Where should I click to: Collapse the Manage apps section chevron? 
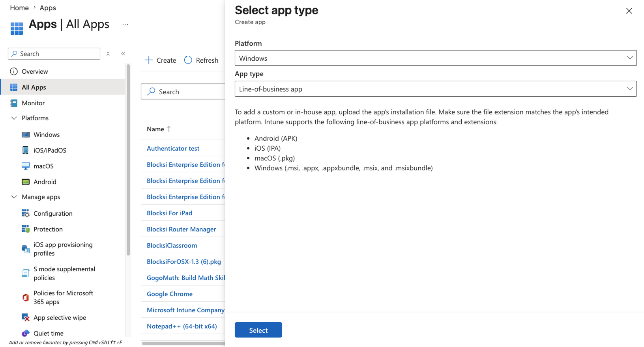(x=14, y=197)
